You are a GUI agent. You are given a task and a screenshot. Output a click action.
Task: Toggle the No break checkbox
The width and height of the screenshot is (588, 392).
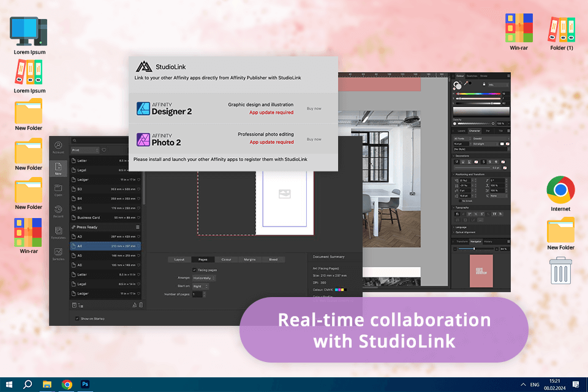pos(460,201)
